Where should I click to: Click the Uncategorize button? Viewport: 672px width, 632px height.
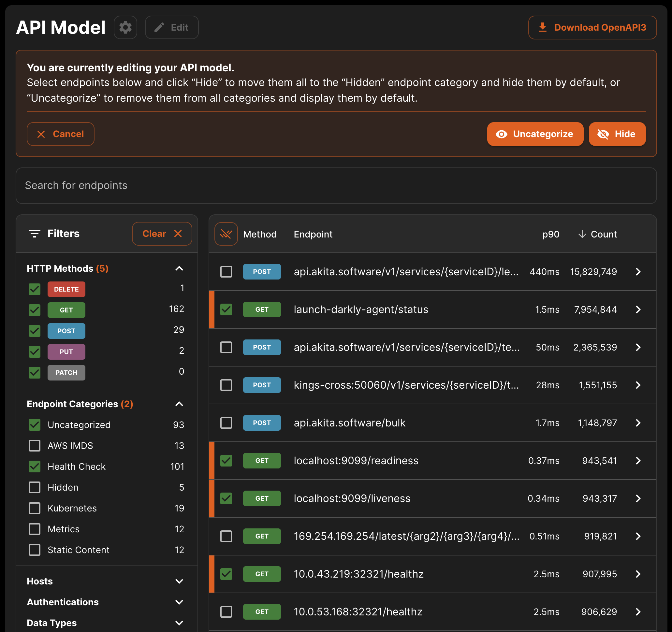[x=535, y=134]
